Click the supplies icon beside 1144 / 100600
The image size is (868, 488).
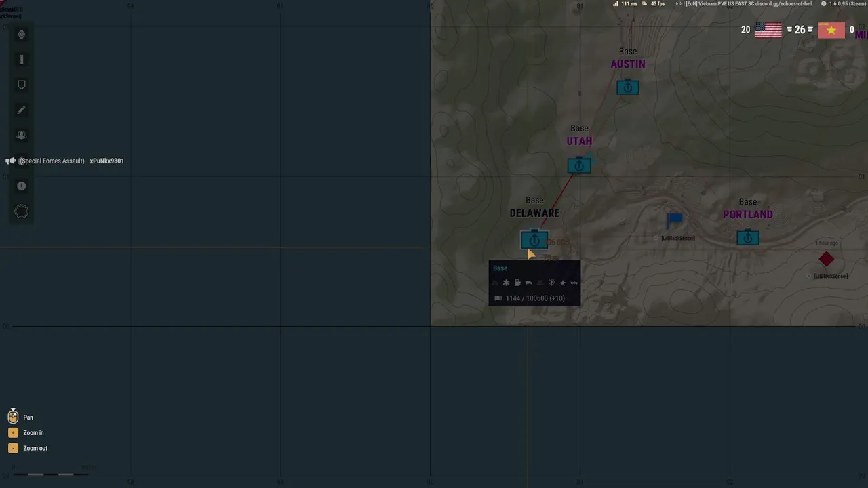point(498,298)
